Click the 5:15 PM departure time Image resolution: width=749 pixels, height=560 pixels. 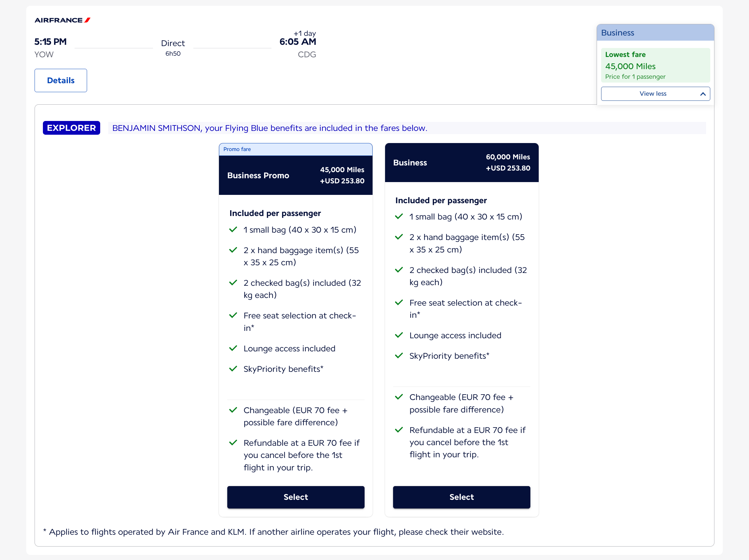pyautogui.click(x=51, y=42)
